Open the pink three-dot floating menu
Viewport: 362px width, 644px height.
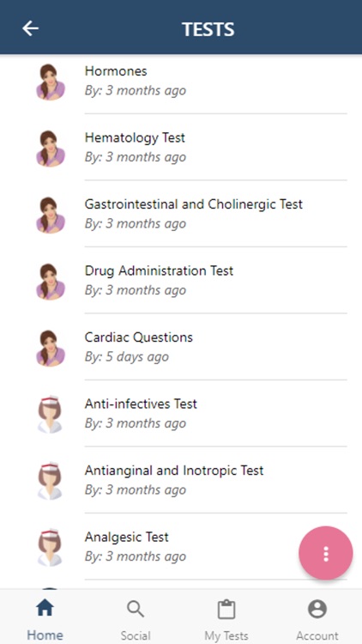pyautogui.click(x=325, y=553)
